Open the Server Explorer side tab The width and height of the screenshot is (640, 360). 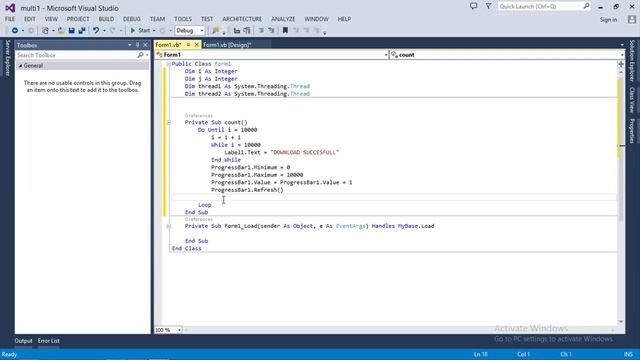click(7, 58)
